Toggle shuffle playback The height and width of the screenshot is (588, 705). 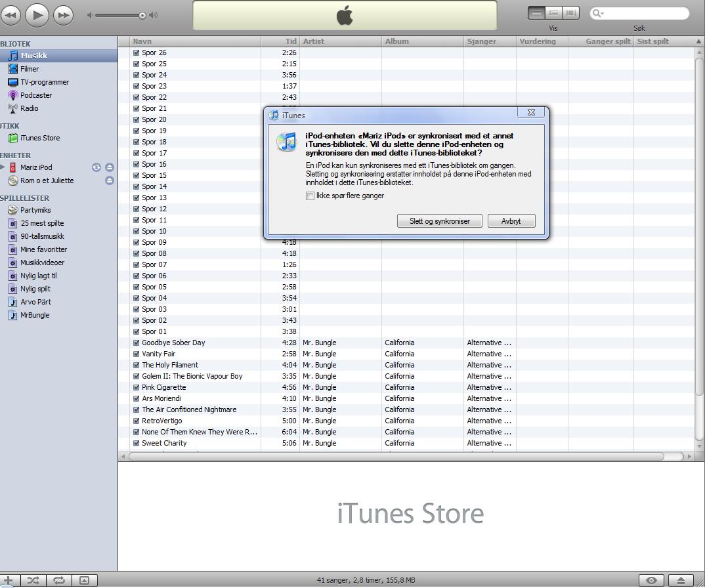point(33,580)
